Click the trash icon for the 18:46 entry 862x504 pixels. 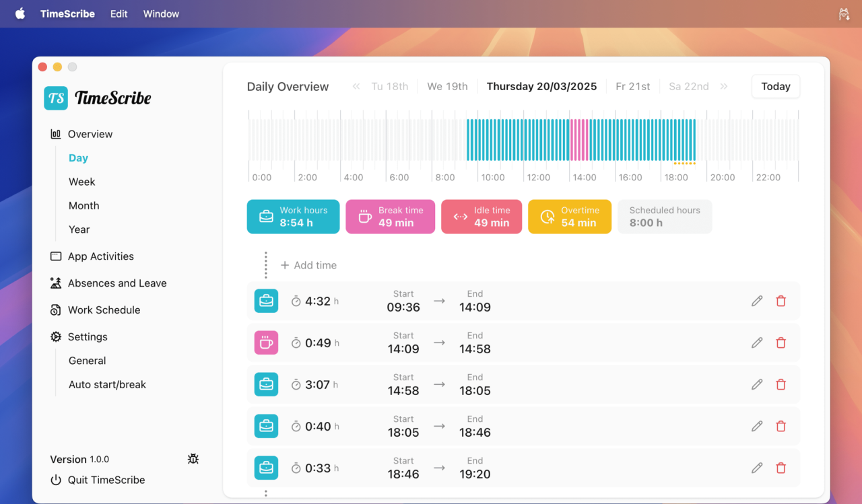781,468
